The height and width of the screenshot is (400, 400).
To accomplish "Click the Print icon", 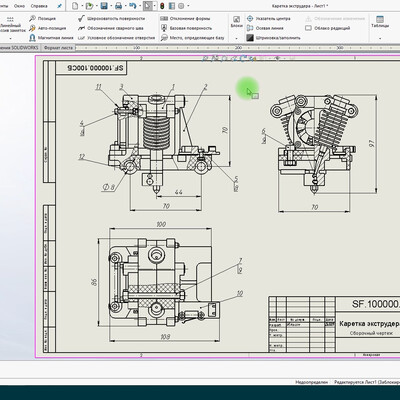I will (118, 6).
